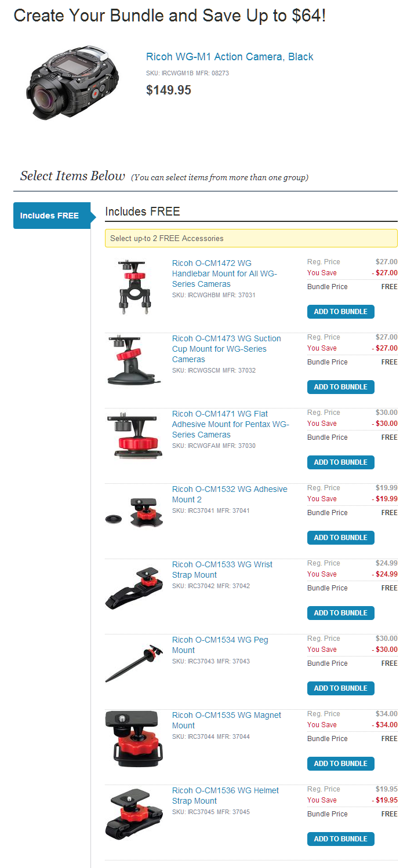Add the Suction Cup Mount to bundle
This screenshot has height=868, width=407.
341,387
